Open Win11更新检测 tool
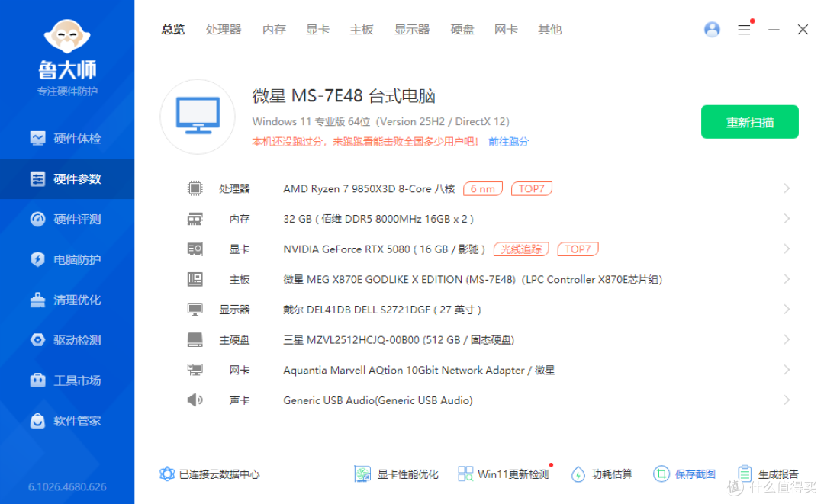This screenshot has width=824, height=504. (504, 474)
